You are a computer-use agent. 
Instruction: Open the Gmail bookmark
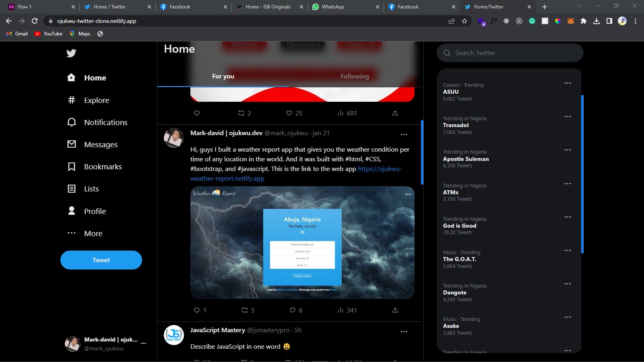17,34
